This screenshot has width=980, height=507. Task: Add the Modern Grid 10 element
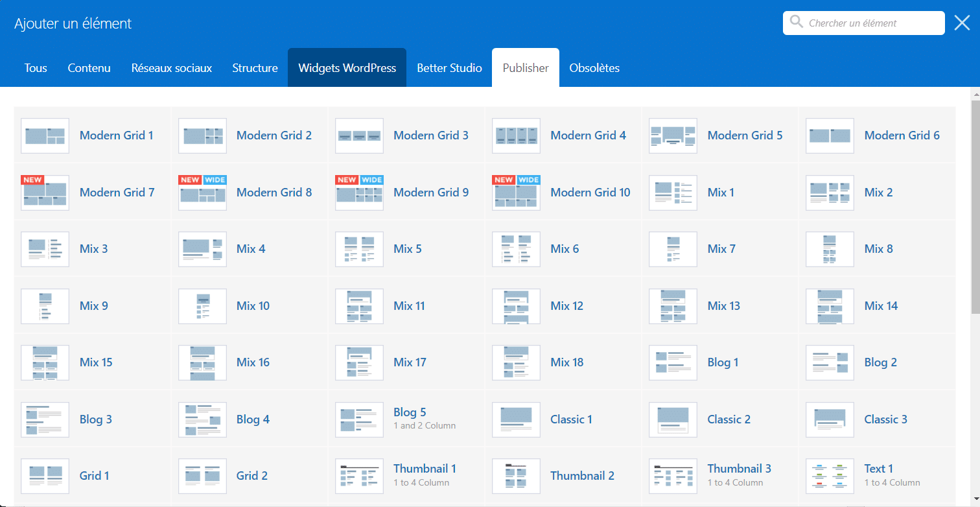[590, 193]
